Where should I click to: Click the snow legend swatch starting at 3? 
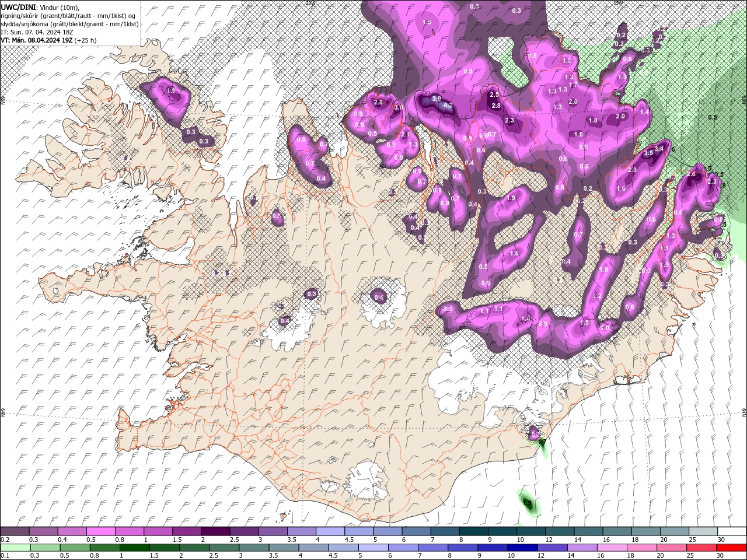click(x=272, y=531)
